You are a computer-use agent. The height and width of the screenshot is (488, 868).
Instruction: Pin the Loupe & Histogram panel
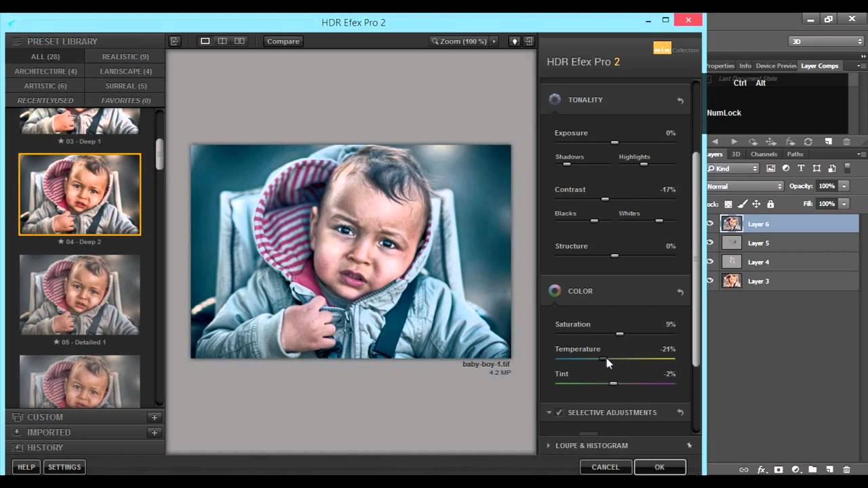690,445
